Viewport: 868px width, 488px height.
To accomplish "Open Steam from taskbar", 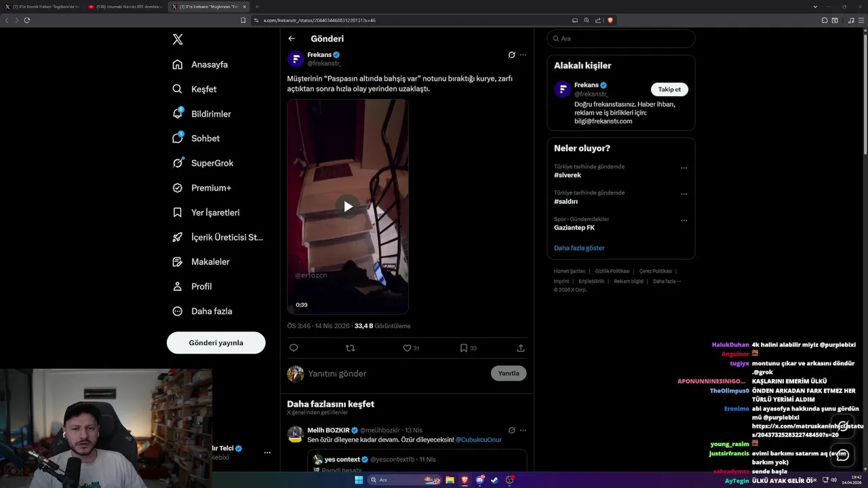I will tap(495, 480).
